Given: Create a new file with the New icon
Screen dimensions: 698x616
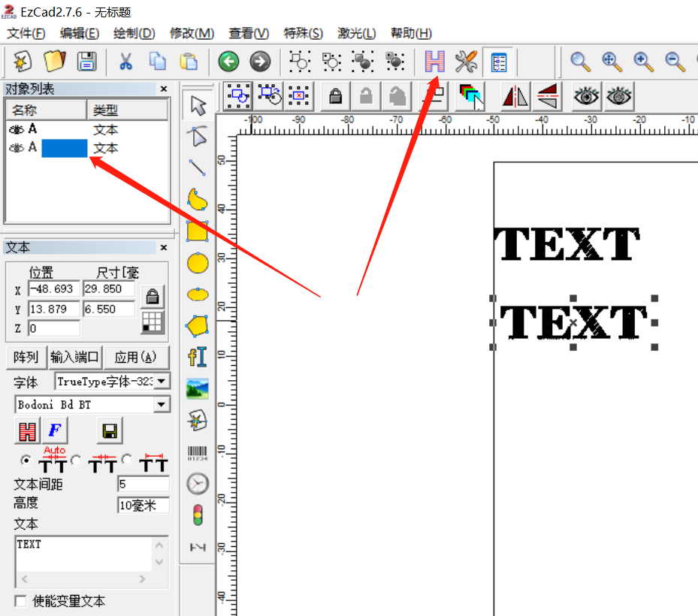Looking at the screenshot, I should (22, 62).
